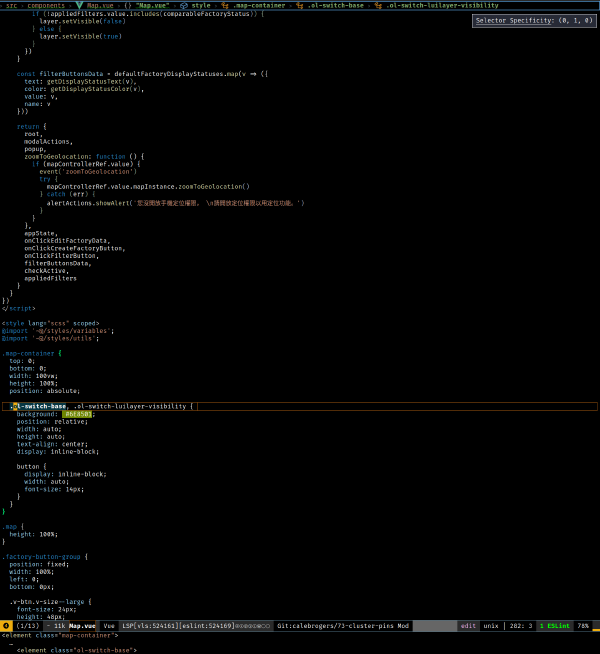Click the class icon before .ol-switch-base breadcrumb
This screenshot has height=654, width=600.
click(x=300, y=5)
